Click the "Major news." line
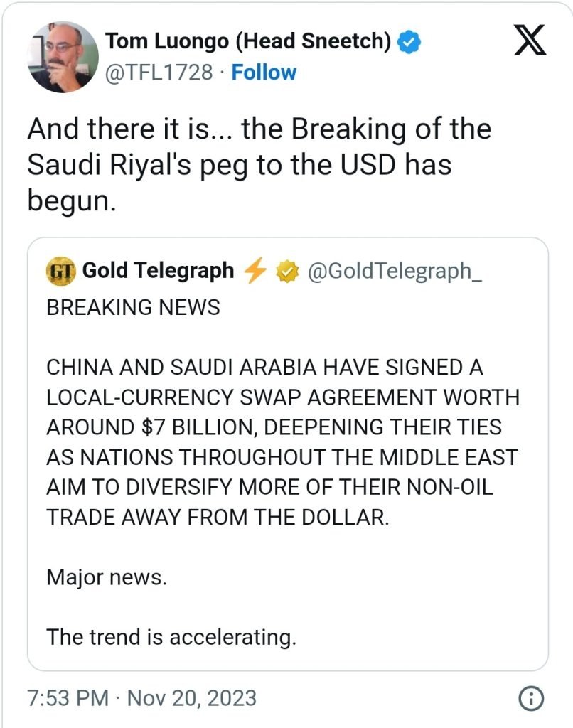Image resolution: width=573 pixels, height=728 pixels. point(107,577)
